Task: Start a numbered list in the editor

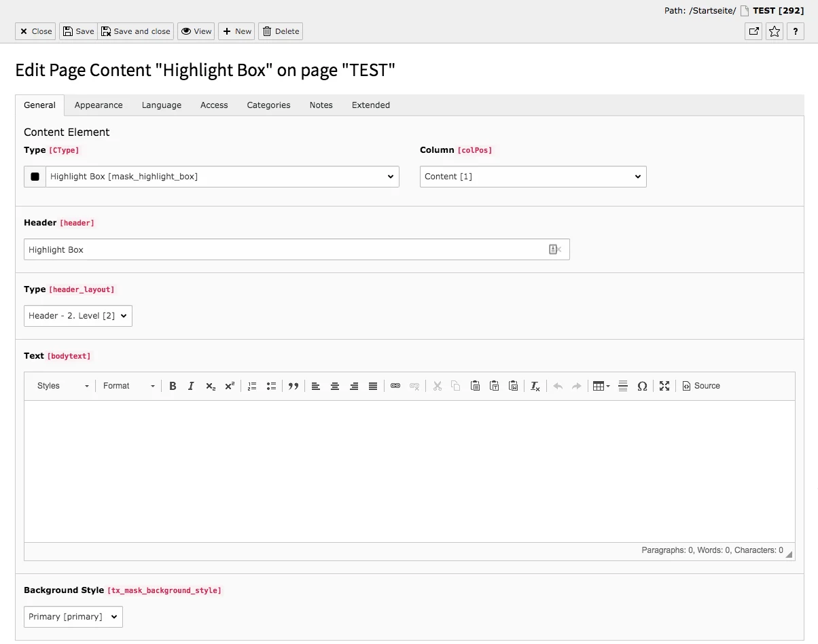Action: (252, 386)
